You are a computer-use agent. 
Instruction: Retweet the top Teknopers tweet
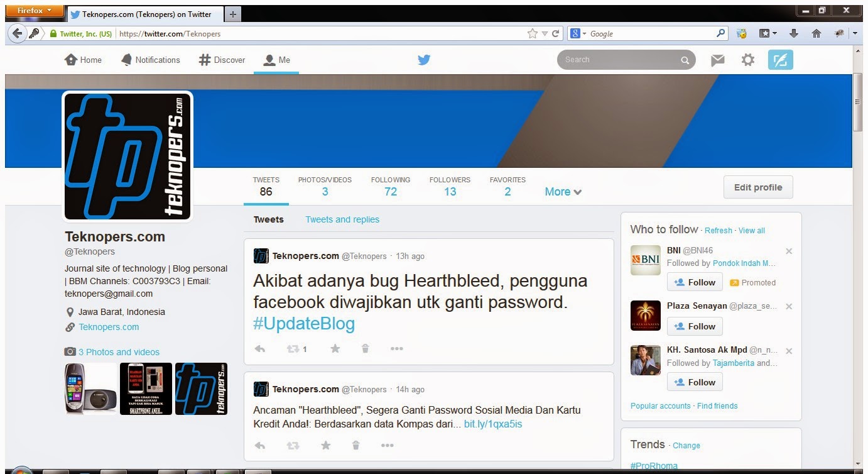pos(293,348)
